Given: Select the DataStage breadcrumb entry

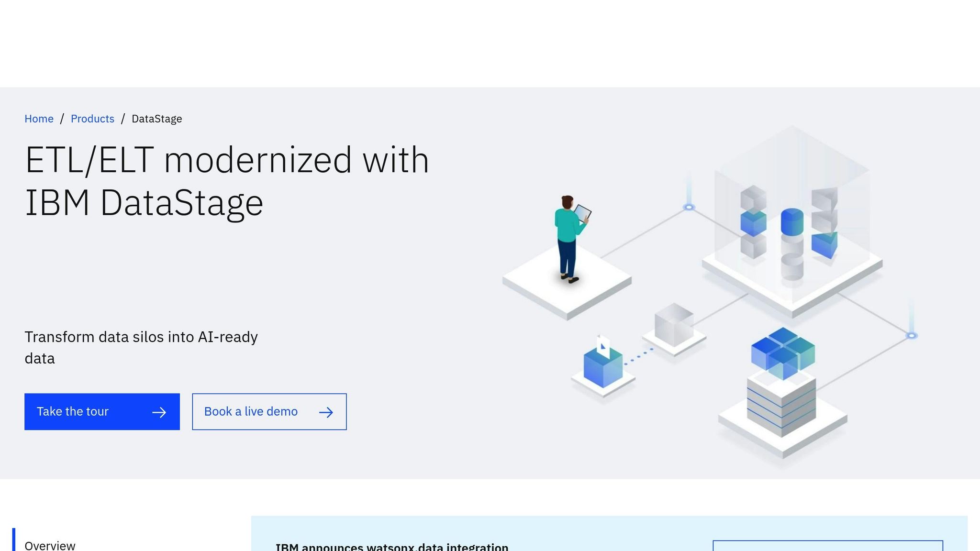Looking at the screenshot, I should pos(156,118).
